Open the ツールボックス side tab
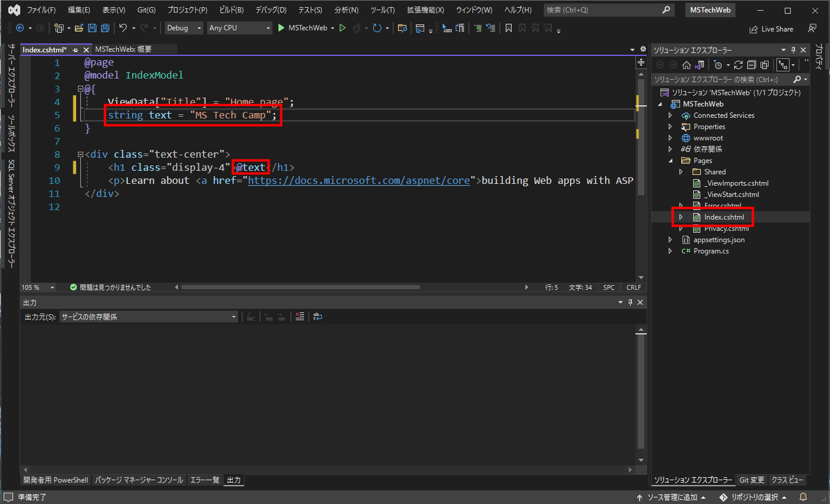830x504 pixels. [x=11, y=134]
